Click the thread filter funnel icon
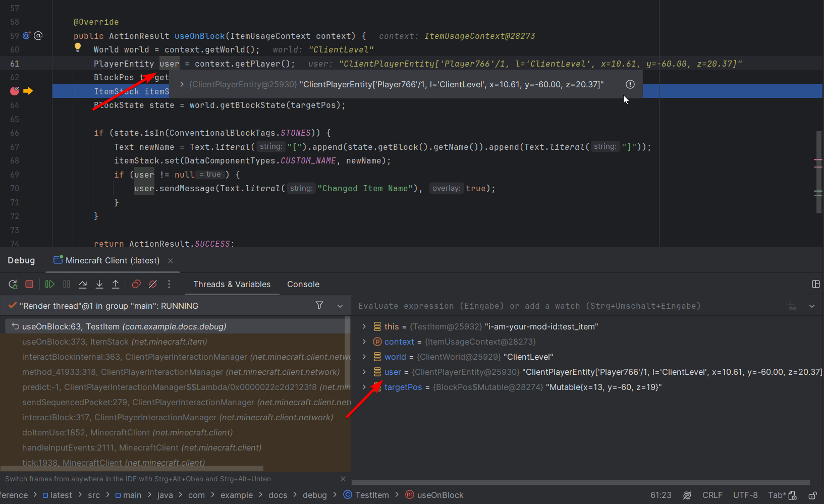This screenshot has width=824, height=504. (319, 305)
